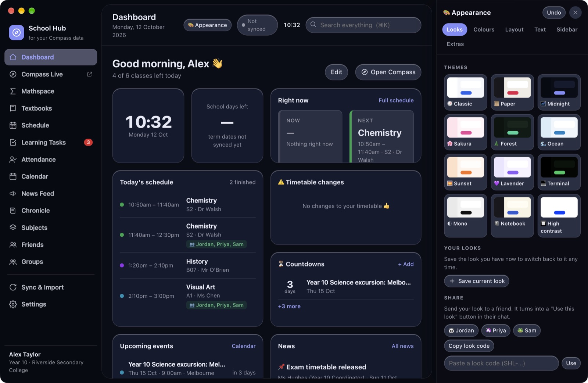Select the Friends people icon
588x383 pixels.
coord(13,245)
